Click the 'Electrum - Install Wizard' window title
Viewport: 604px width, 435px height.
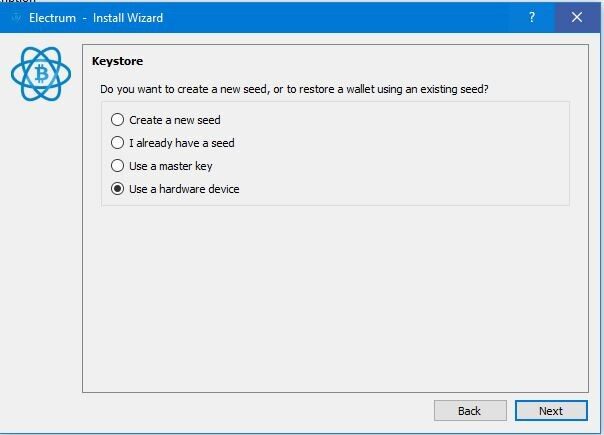point(96,18)
